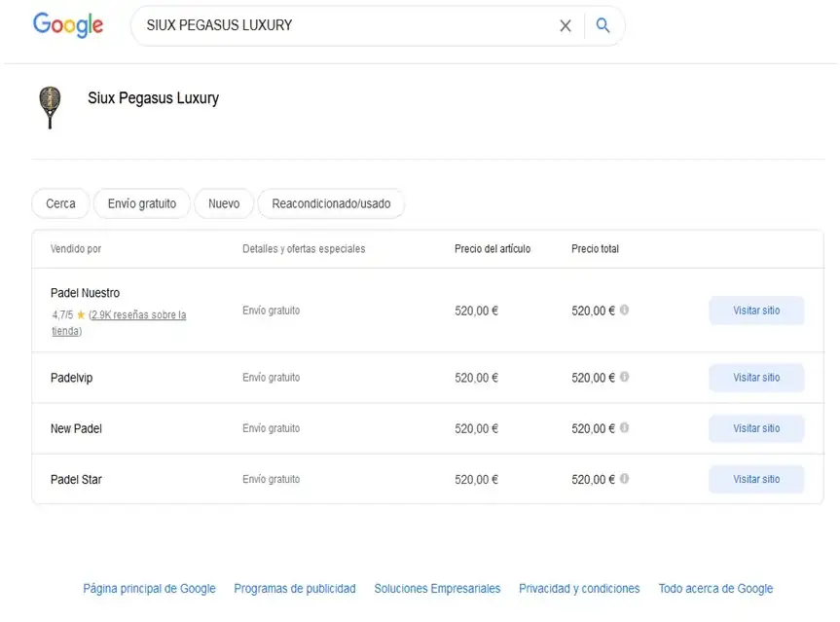840x622 pixels.
Task: Click the star icon in the 4,7/5 rating
Action: coord(79,314)
